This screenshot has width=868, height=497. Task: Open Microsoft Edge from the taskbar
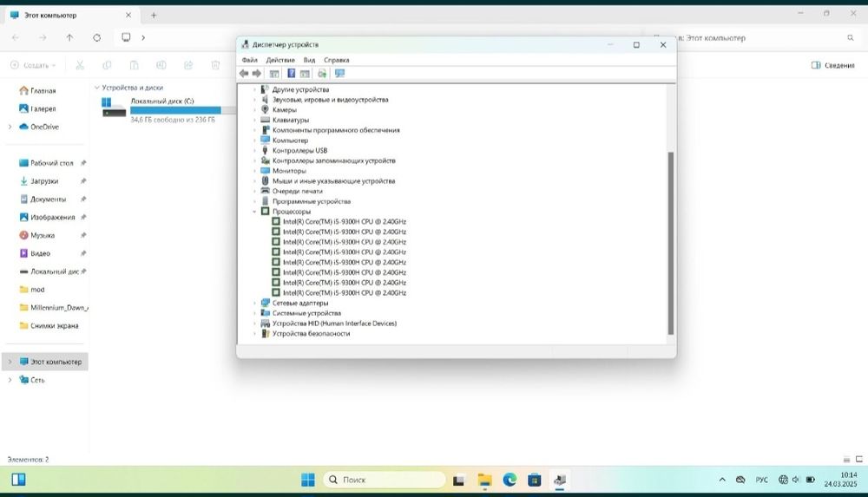(510, 480)
